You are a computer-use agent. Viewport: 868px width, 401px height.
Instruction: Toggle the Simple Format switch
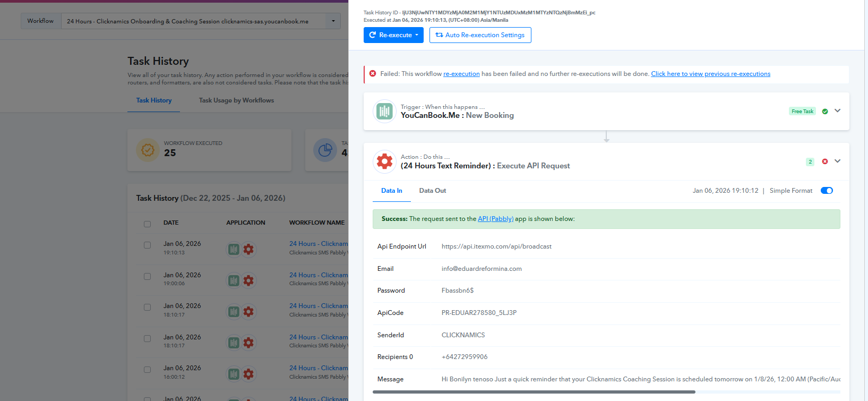click(827, 191)
